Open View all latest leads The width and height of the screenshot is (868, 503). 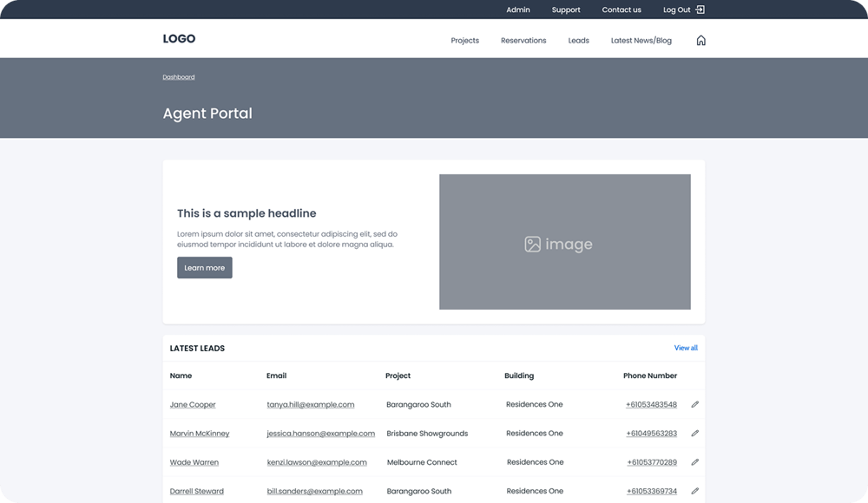click(686, 347)
